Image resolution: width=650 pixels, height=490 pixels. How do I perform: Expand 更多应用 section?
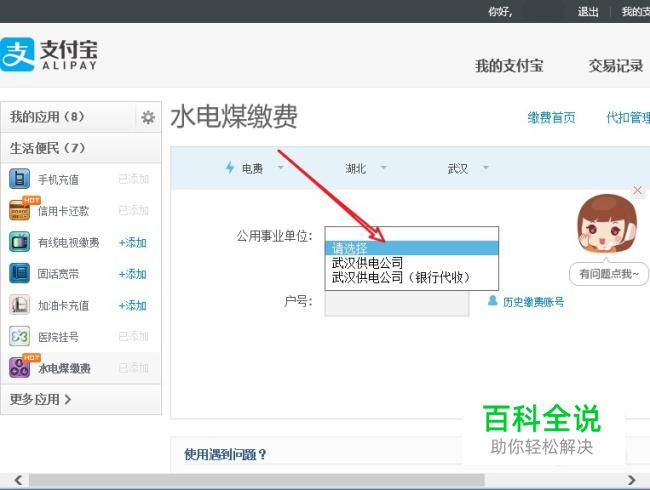(40, 399)
